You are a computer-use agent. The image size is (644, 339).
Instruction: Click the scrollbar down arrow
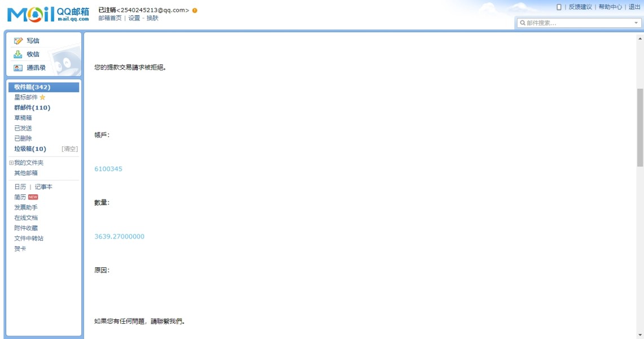[x=640, y=335]
